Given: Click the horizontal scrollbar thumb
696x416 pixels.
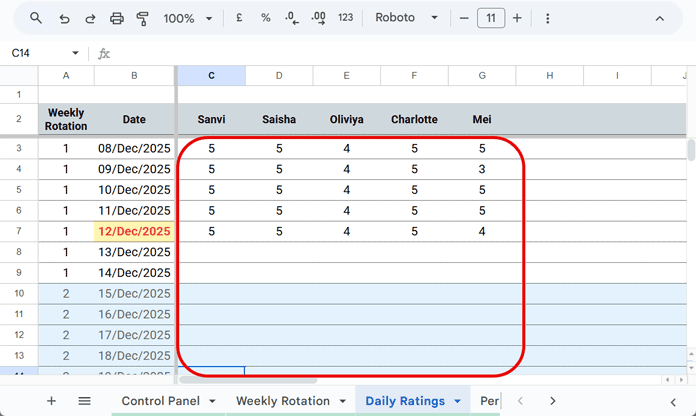Looking at the screenshot, I should tap(248, 380).
